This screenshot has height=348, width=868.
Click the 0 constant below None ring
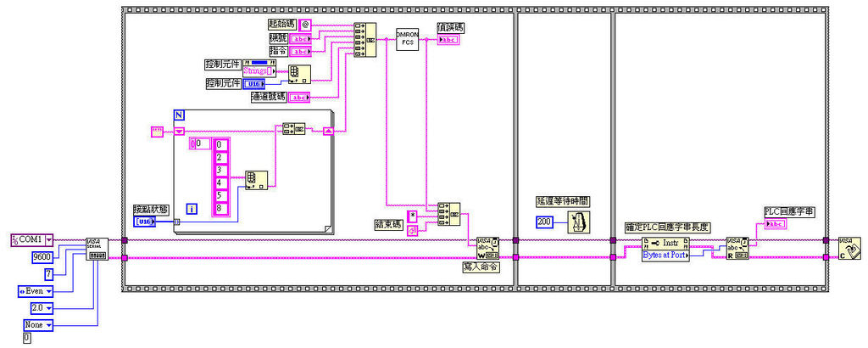tap(27, 338)
